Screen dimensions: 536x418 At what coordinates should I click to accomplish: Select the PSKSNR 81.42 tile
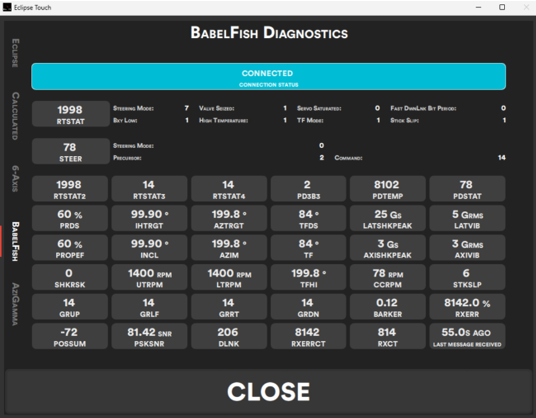pyautogui.click(x=149, y=336)
